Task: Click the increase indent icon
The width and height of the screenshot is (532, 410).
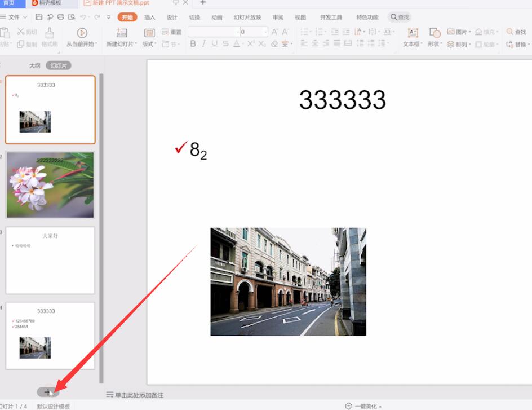Action: [346, 32]
